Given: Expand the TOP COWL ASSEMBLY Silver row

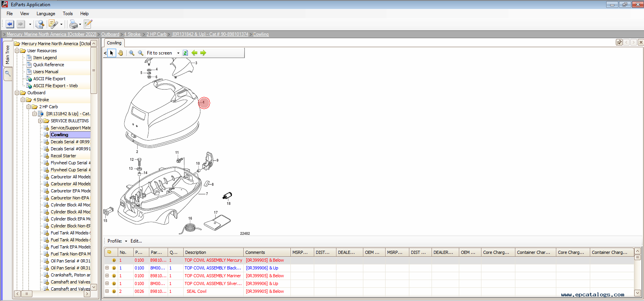Looking at the screenshot, I should (107, 283).
